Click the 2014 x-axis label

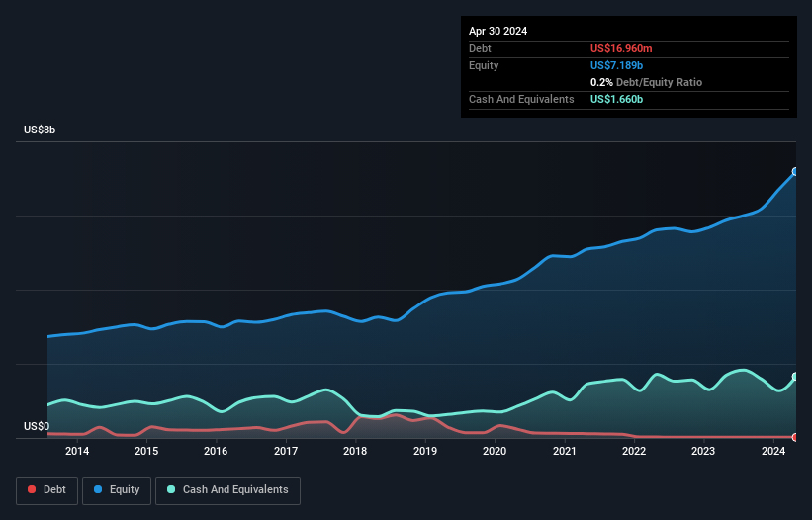click(76, 451)
